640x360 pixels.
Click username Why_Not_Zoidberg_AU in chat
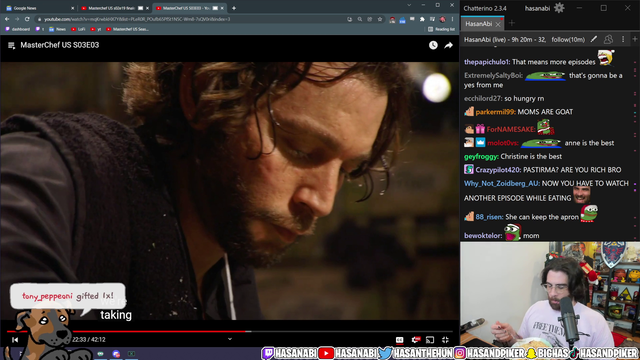pyautogui.click(x=502, y=184)
